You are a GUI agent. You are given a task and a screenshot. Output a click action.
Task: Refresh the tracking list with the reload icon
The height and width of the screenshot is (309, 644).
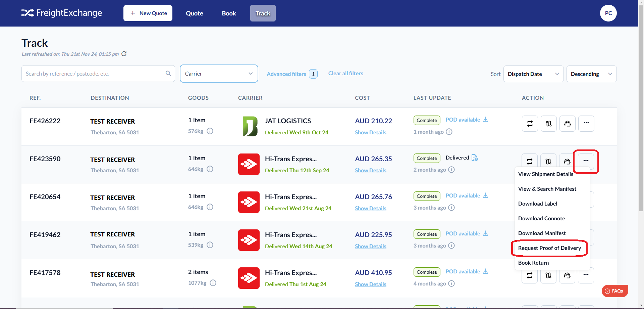pos(124,54)
